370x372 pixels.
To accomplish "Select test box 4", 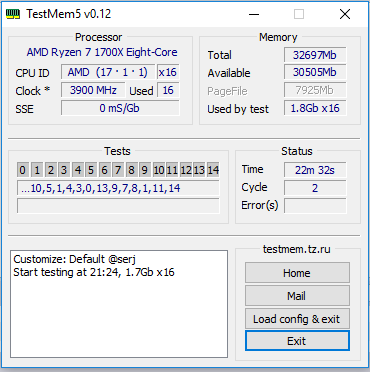I will click(x=78, y=170).
